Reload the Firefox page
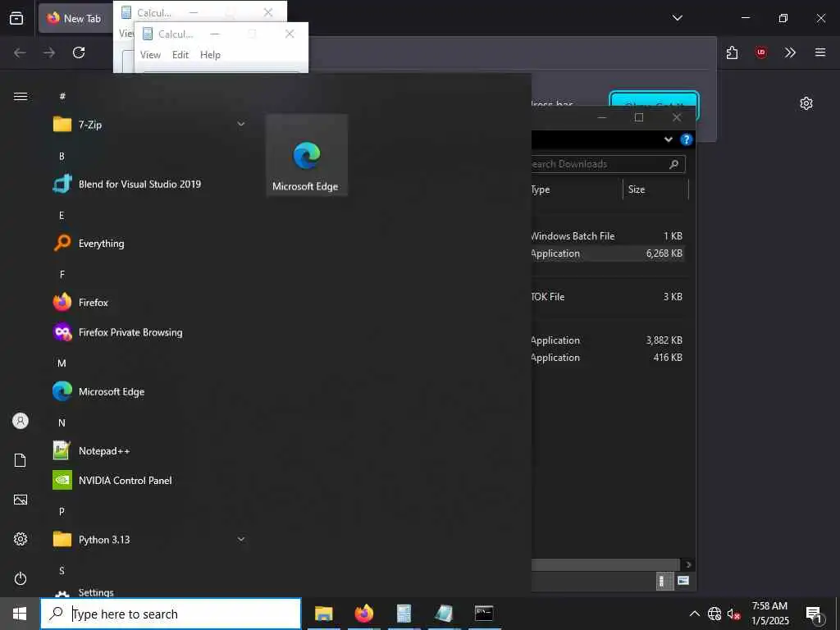This screenshot has height=630, width=840. coord(79,52)
